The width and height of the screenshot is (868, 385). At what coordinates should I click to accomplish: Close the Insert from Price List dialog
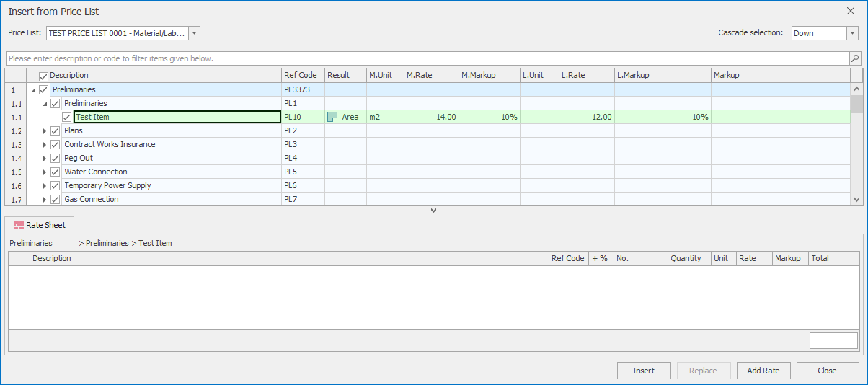(851, 11)
